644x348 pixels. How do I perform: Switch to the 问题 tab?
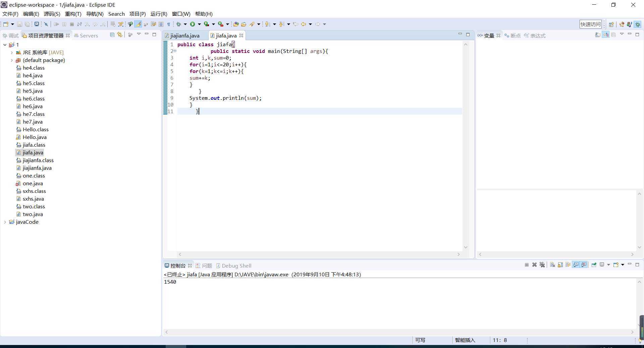point(204,266)
